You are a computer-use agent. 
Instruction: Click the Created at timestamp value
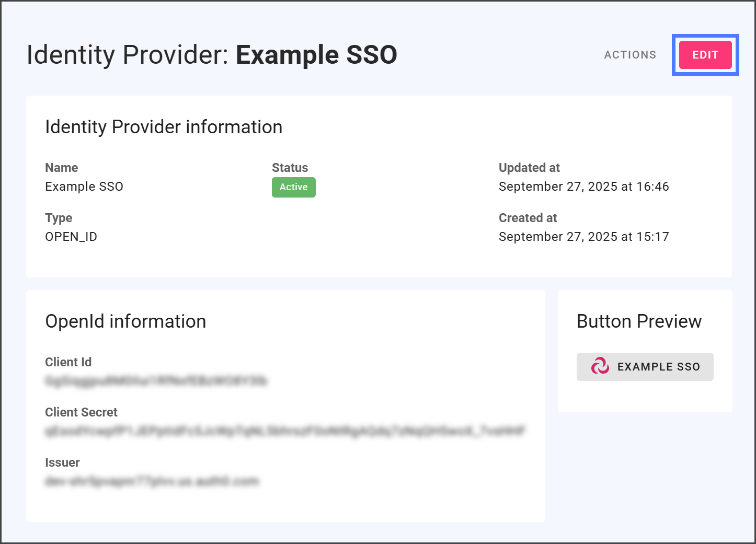[583, 237]
